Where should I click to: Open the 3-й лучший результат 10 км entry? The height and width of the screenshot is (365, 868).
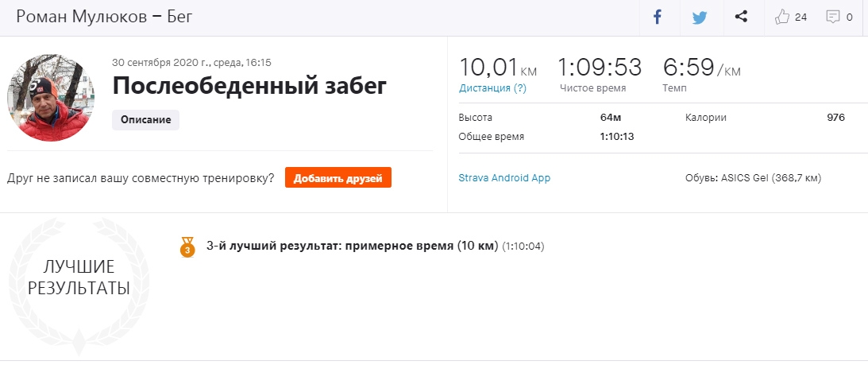coord(352,246)
